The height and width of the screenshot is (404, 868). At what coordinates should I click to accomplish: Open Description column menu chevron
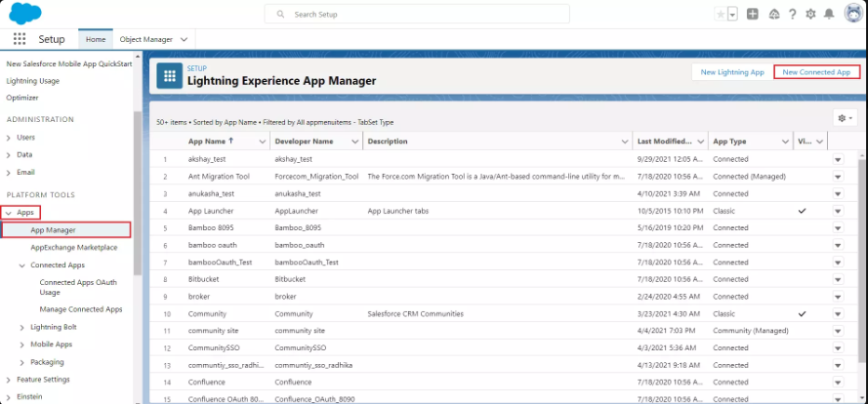625,141
